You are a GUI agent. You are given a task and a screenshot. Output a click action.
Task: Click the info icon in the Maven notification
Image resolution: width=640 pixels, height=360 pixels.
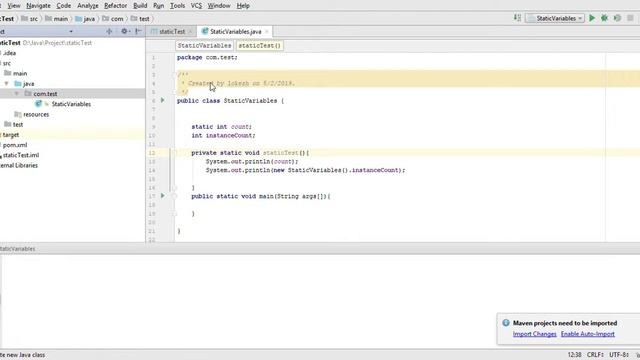[x=506, y=323]
